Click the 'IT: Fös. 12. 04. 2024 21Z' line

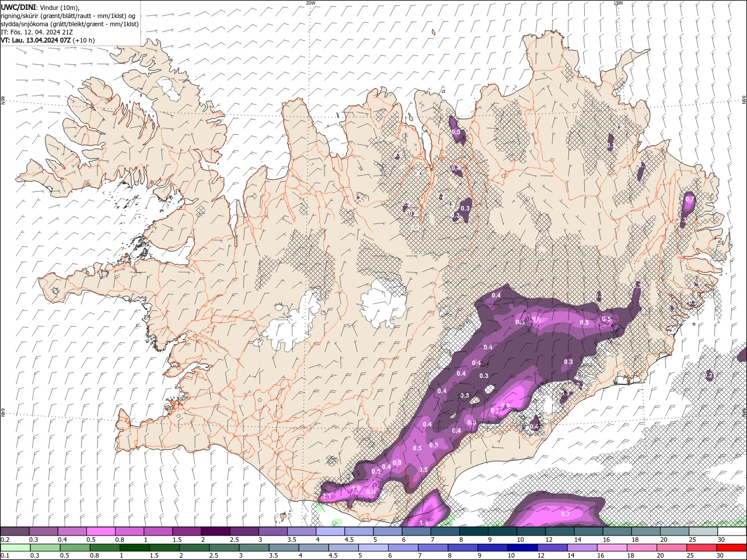pyautogui.click(x=37, y=32)
